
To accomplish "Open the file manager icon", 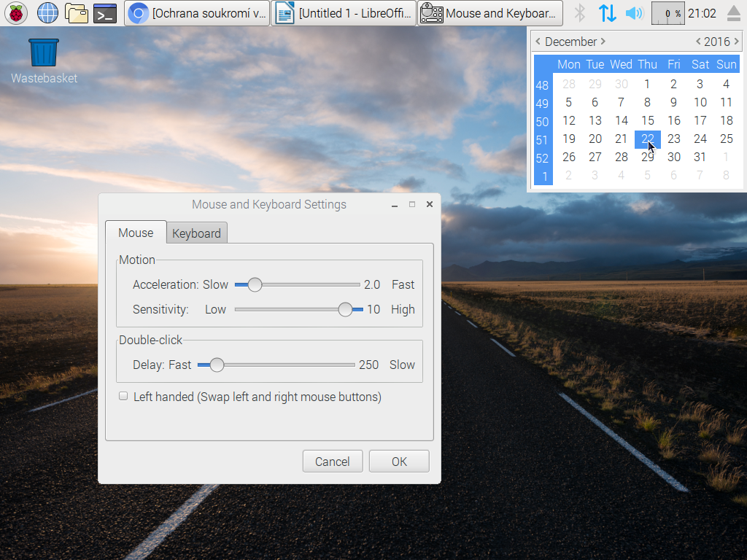I will click(x=77, y=12).
